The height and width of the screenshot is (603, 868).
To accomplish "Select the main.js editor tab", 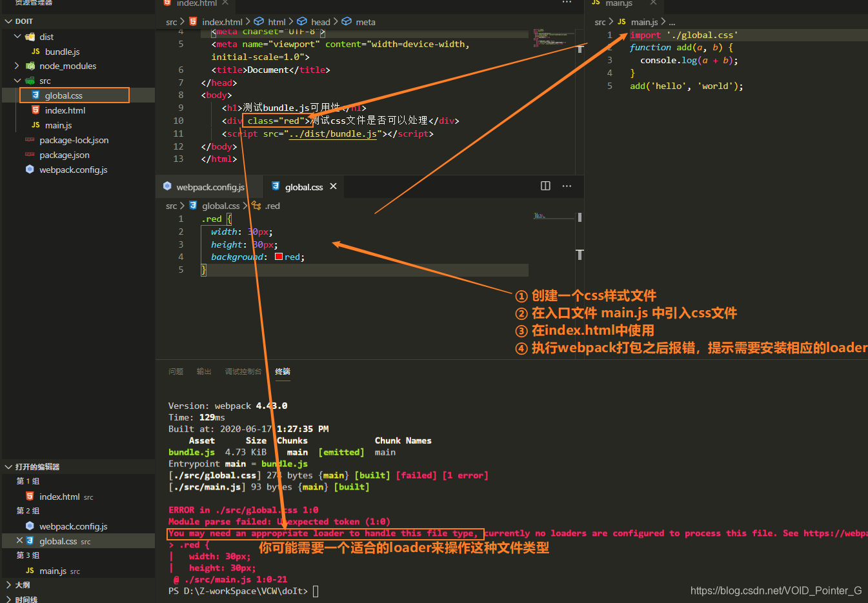I will pyautogui.click(x=619, y=3).
